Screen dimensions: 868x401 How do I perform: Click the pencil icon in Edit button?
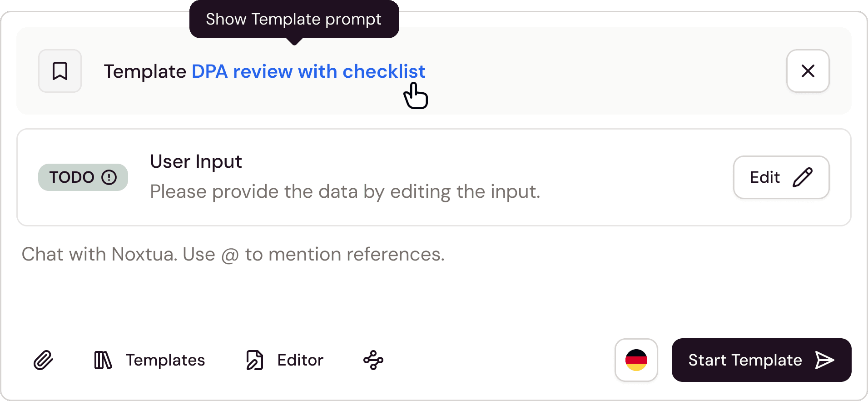tap(803, 177)
